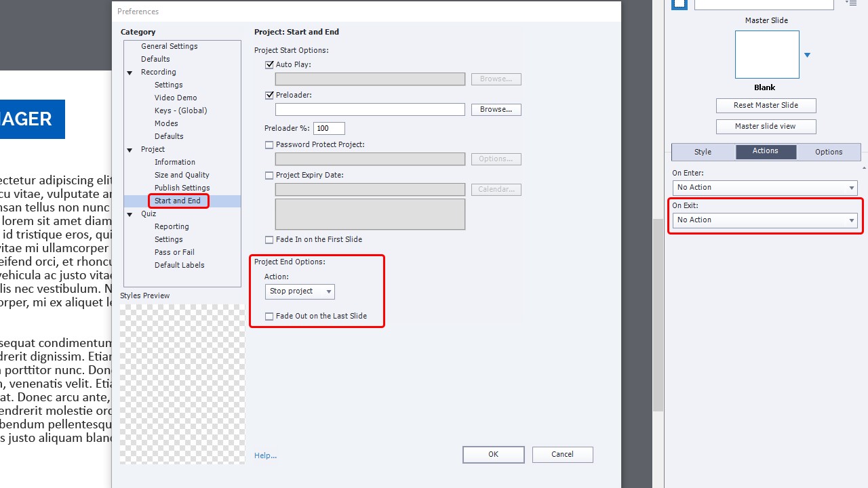Open the Help link

(x=265, y=455)
